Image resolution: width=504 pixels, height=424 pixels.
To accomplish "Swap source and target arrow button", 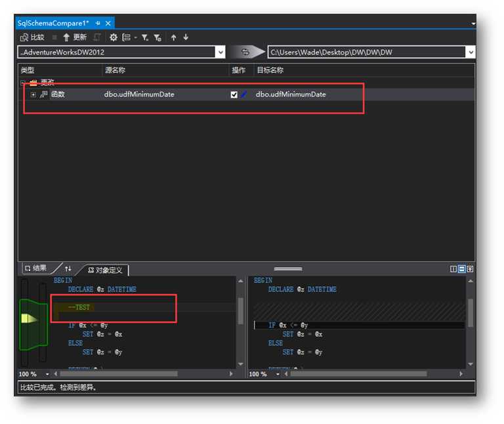I will coord(246,52).
